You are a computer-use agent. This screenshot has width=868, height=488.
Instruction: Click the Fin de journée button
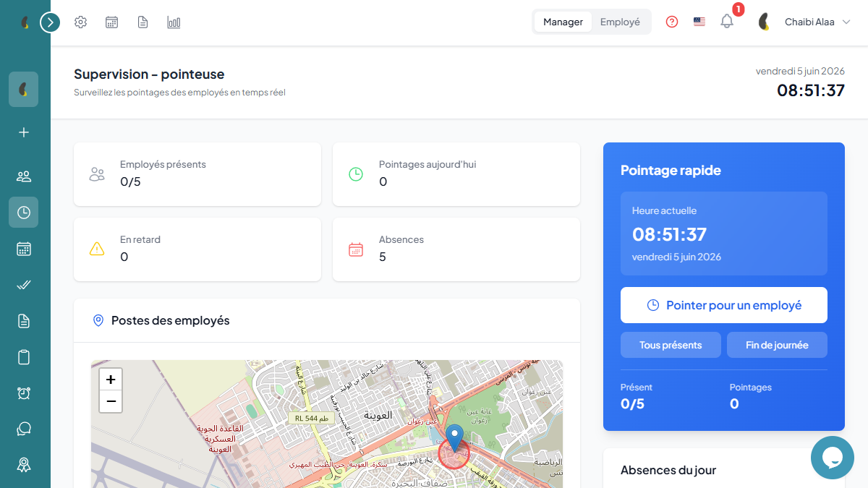[777, 345]
